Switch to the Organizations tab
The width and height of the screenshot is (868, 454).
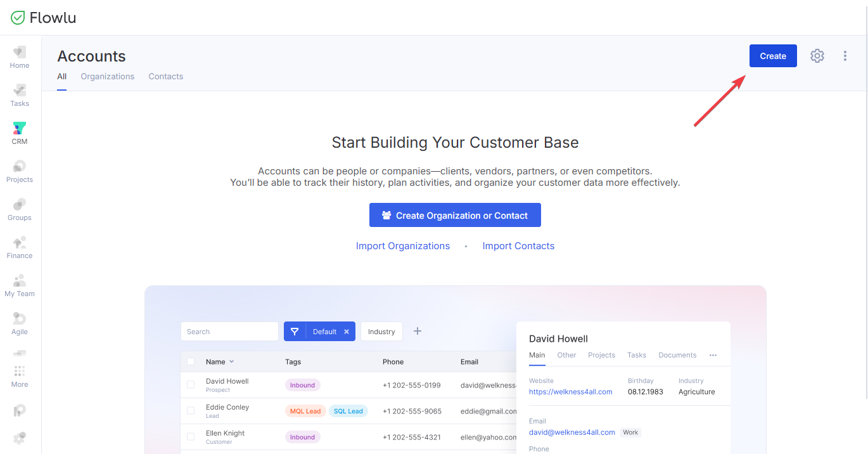pos(108,76)
